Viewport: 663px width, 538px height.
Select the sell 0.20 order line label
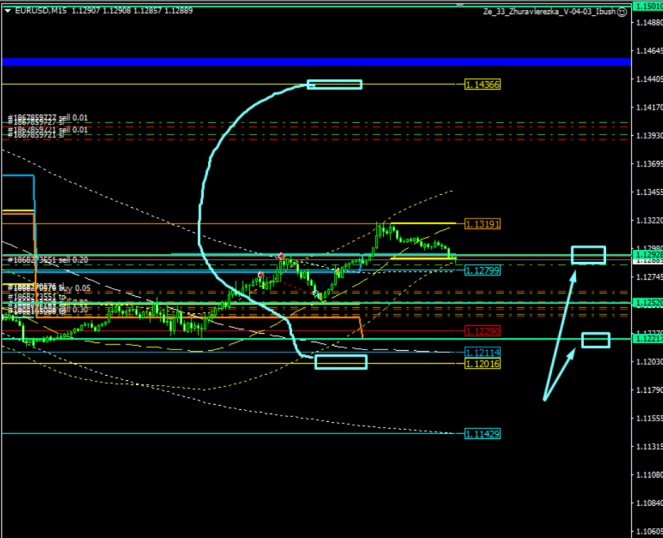click(54, 260)
